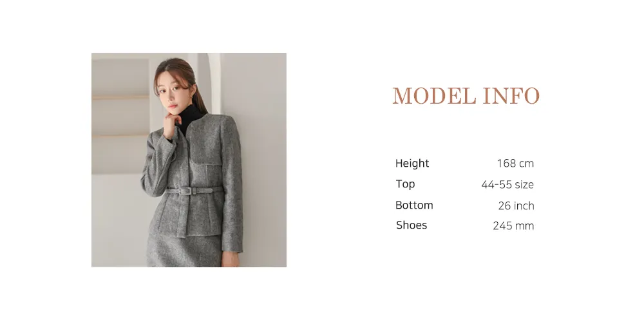Click the 26 inch value
Viewport: 644px width, 322px height.
tap(516, 206)
